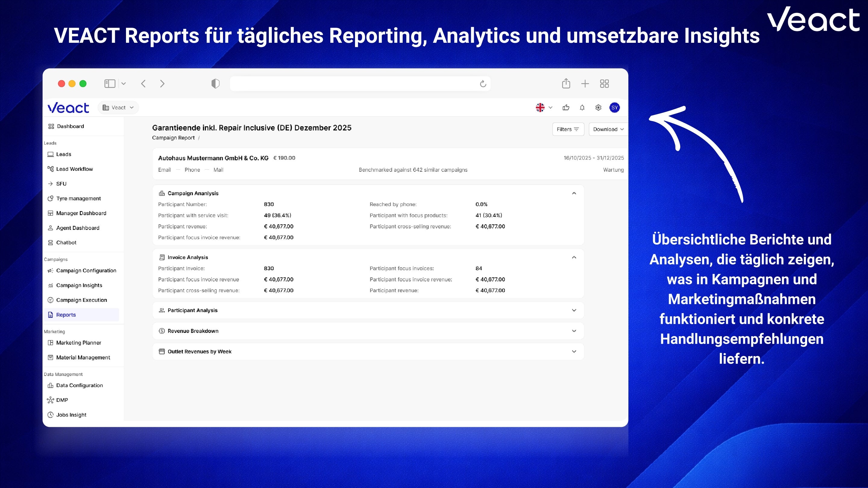Open the browser tab overview grid icon

coord(604,83)
